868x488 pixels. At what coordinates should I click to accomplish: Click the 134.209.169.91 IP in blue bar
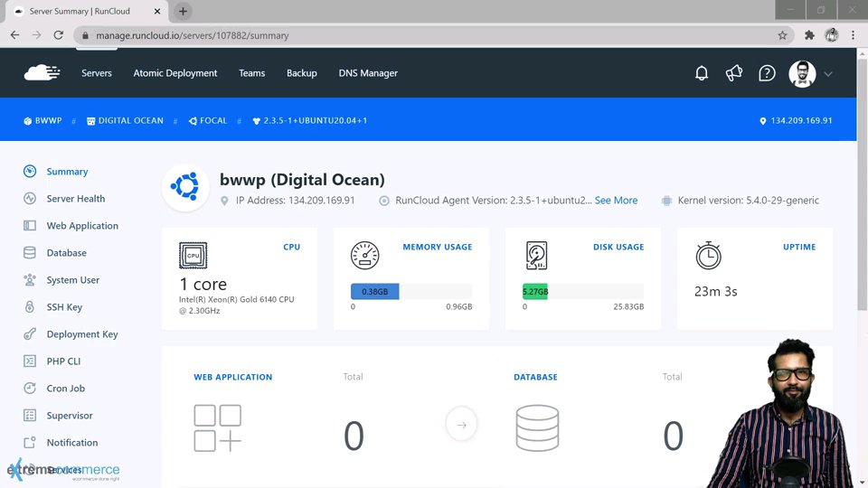[796, 120]
